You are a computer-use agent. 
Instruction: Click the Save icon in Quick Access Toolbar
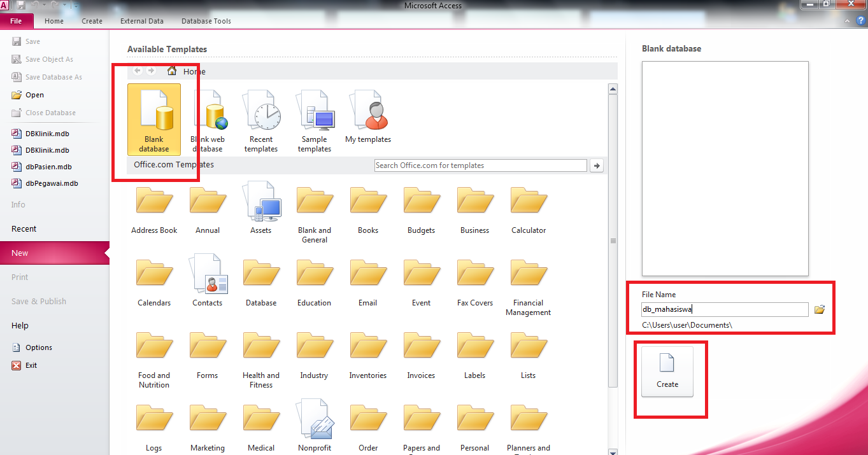[21, 6]
